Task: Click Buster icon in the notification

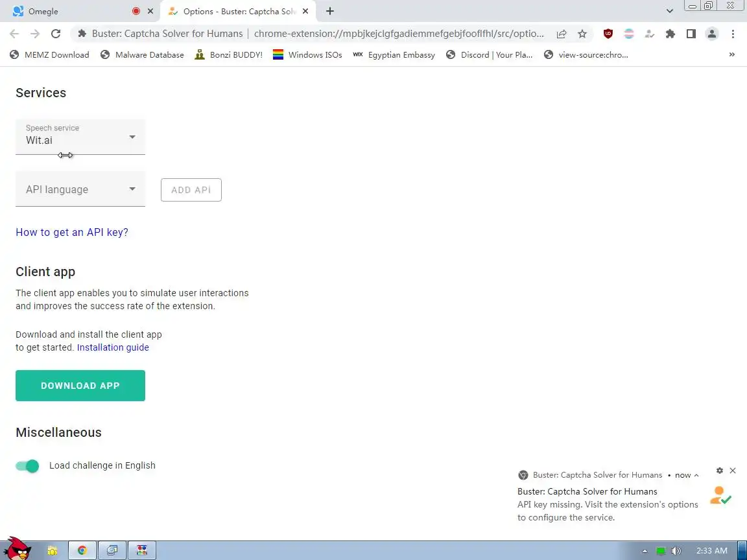Action: click(x=720, y=496)
